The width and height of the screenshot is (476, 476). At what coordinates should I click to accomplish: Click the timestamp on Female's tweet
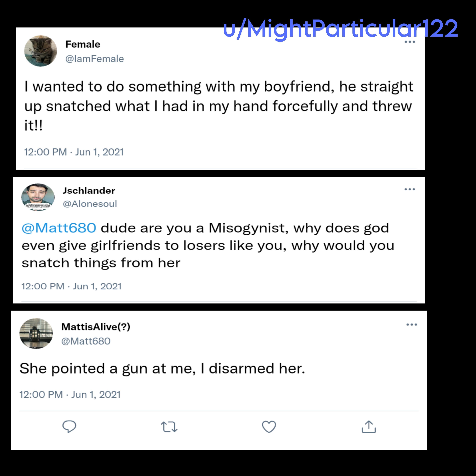[x=74, y=152]
